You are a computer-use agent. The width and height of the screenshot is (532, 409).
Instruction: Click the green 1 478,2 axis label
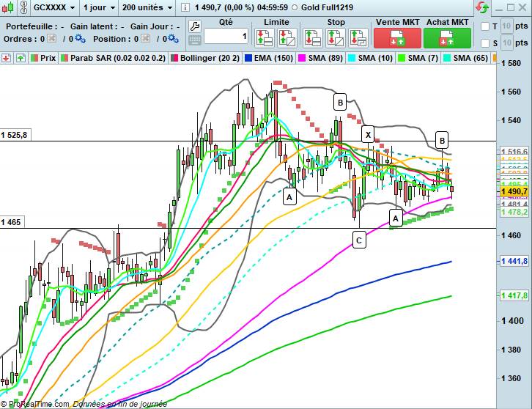click(x=514, y=212)
